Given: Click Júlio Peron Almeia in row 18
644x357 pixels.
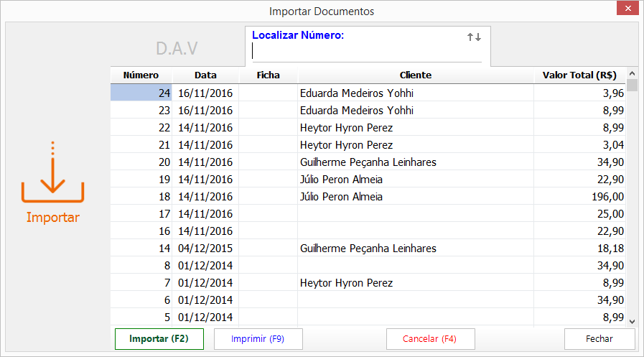Looking at the screenshot, I should [341, 197].
